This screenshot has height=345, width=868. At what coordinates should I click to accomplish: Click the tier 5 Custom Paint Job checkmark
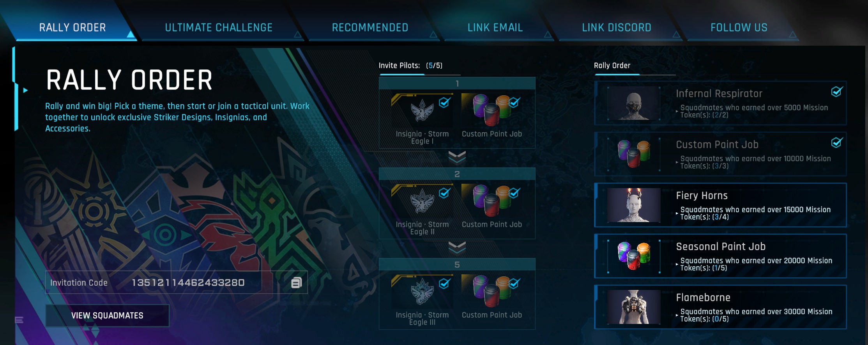pyautogui.click(x=514, y=284)
